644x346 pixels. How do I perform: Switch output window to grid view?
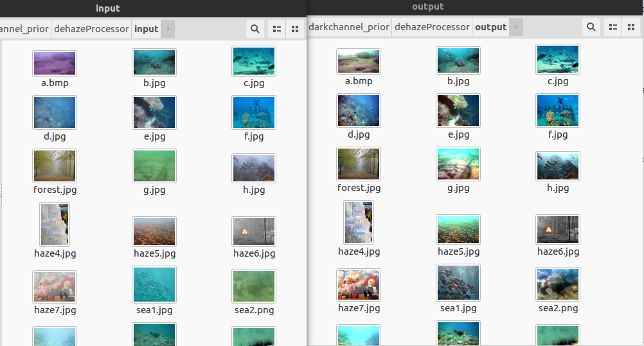tap(631, 27)
